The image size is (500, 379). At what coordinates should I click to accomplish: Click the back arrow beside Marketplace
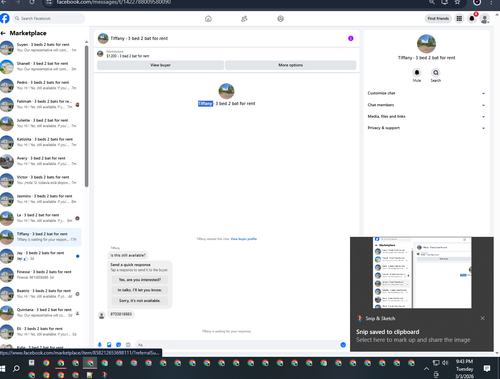tap(3, 33)
